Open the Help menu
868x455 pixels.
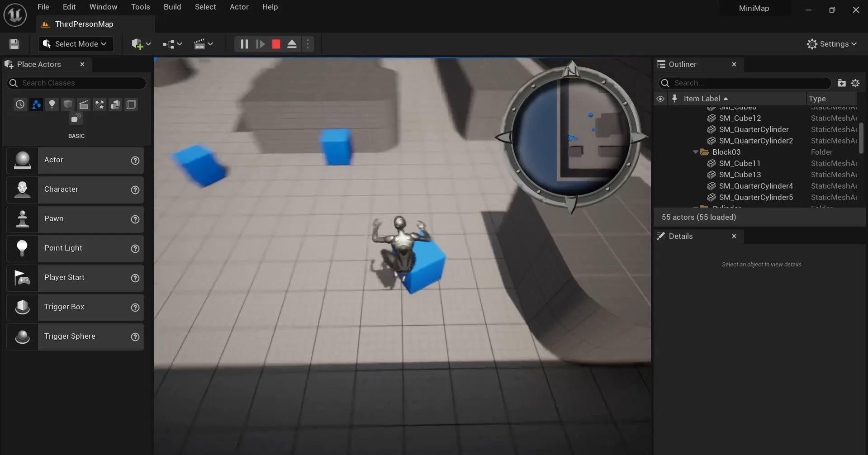point(270,7)
